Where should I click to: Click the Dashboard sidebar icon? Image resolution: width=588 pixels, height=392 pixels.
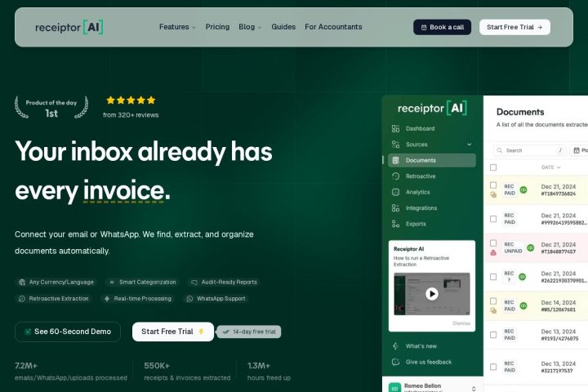pos(395,129)
